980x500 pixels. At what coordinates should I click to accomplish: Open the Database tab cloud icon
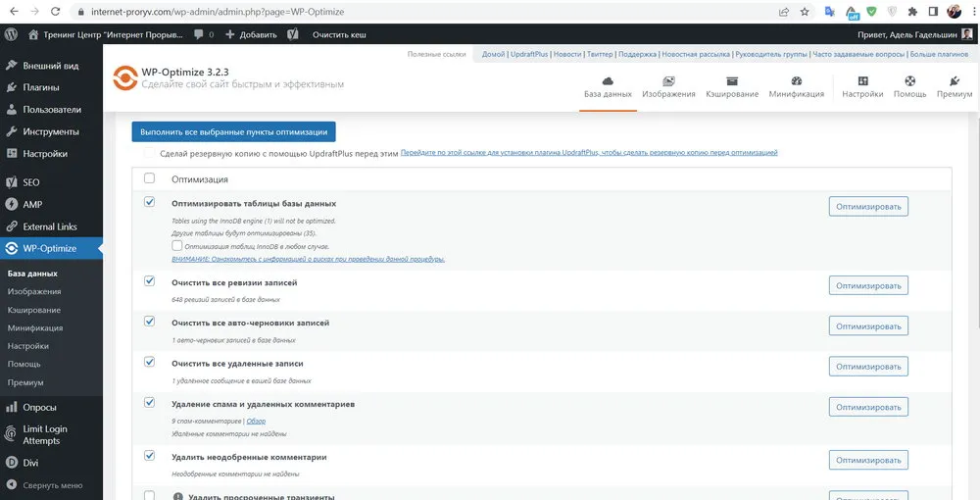click(608, 81)
